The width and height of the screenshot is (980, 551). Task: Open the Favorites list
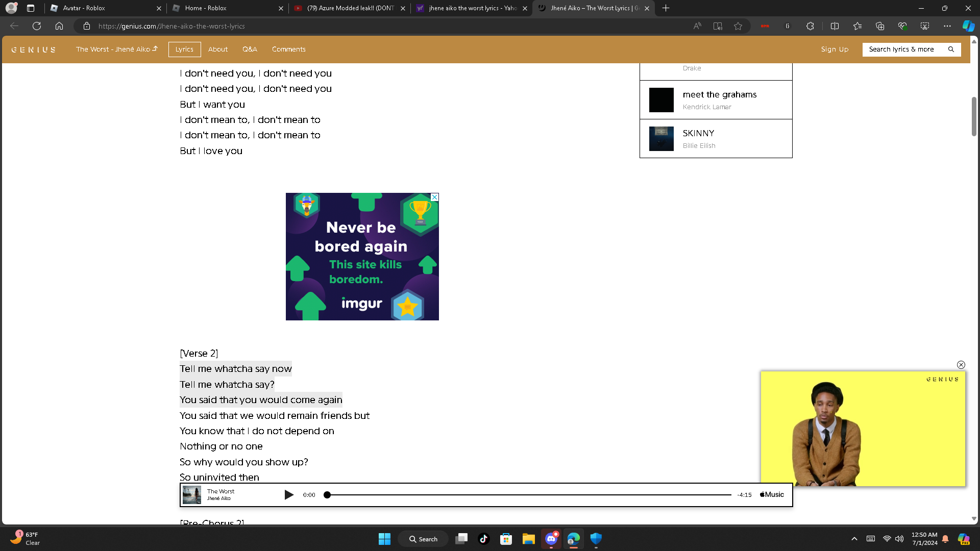(857, 26)
